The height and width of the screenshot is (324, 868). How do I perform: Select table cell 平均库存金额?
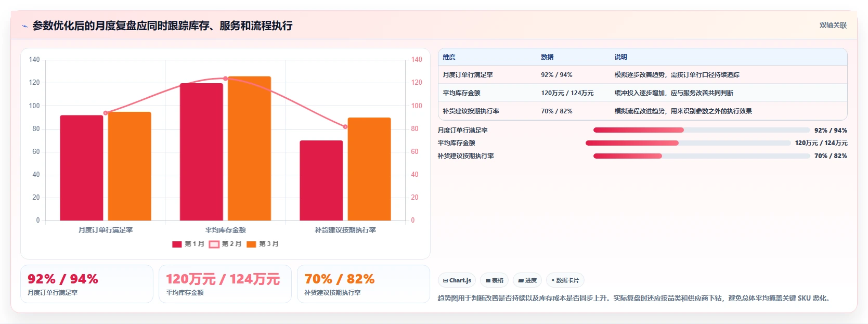pos(462,93)
